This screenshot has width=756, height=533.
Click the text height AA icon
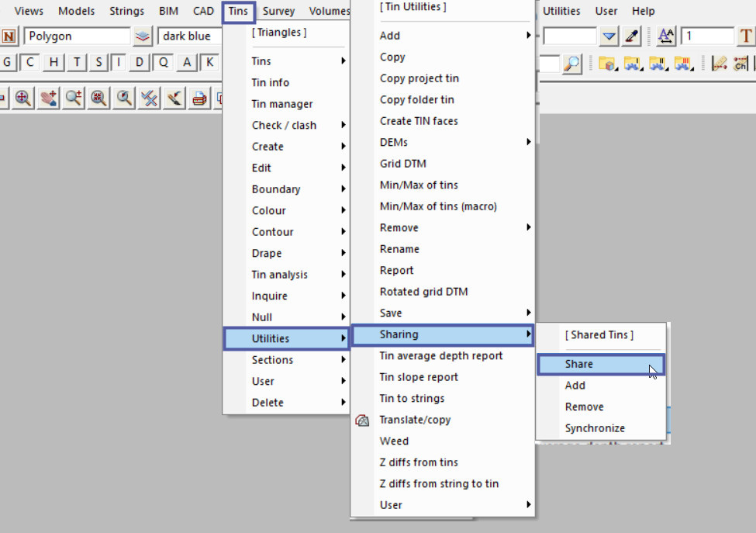click(665, 36)
